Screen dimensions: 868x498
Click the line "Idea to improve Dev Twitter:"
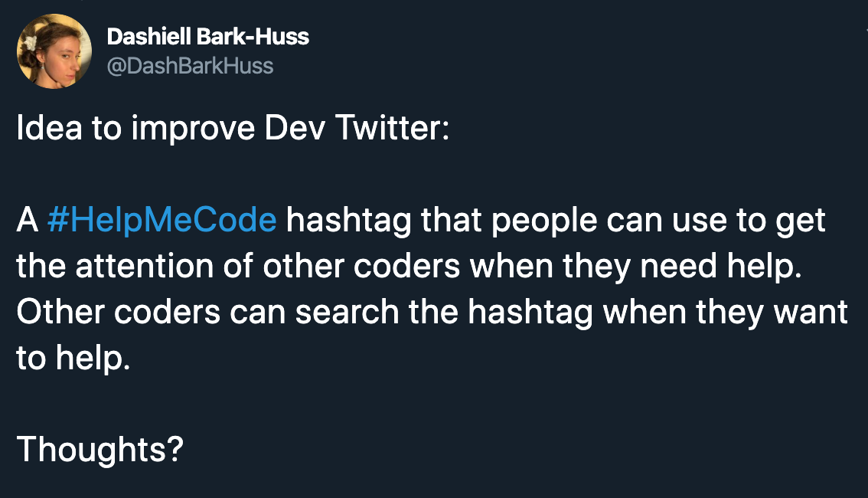233,129
